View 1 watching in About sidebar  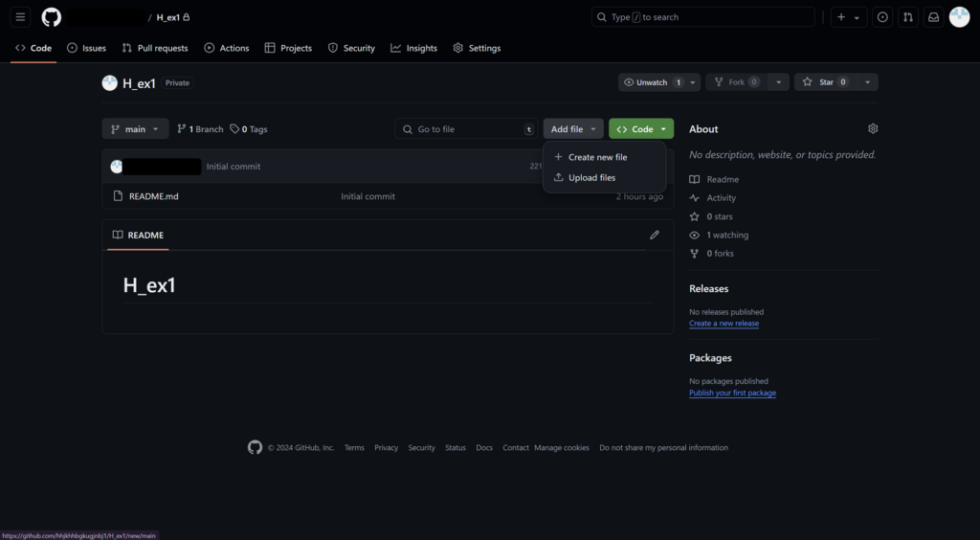tap(719, 235)
